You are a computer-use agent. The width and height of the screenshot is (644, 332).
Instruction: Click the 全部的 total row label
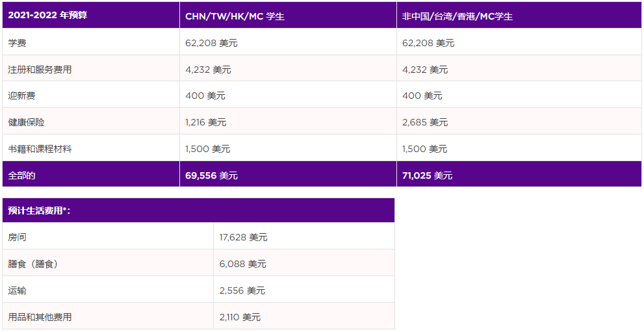(x=21, y=175)
